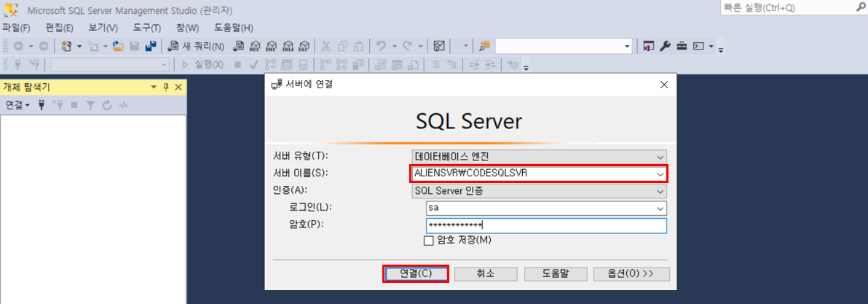
Task: Click the 옵션(O) >> options button
Action: [631, 274]
